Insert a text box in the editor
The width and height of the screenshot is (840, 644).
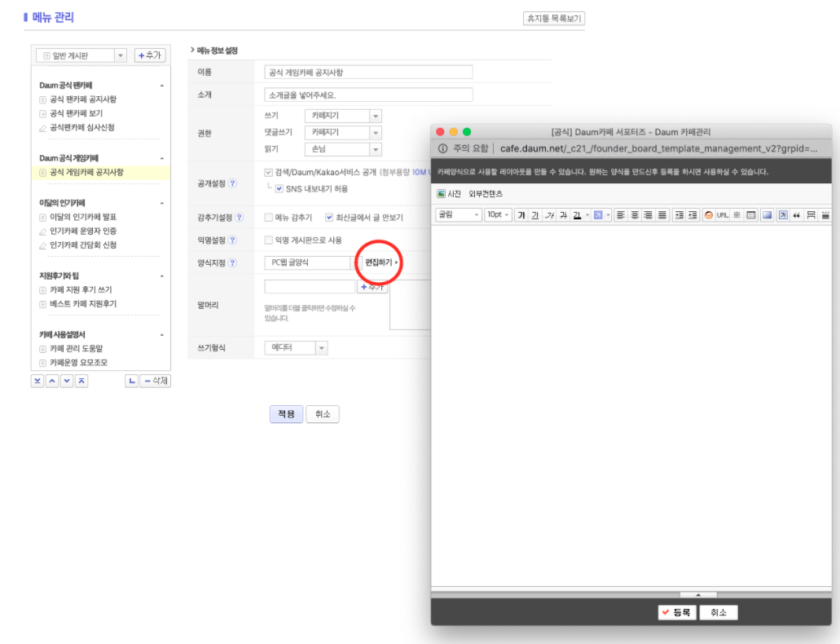[x=783, y=215]
